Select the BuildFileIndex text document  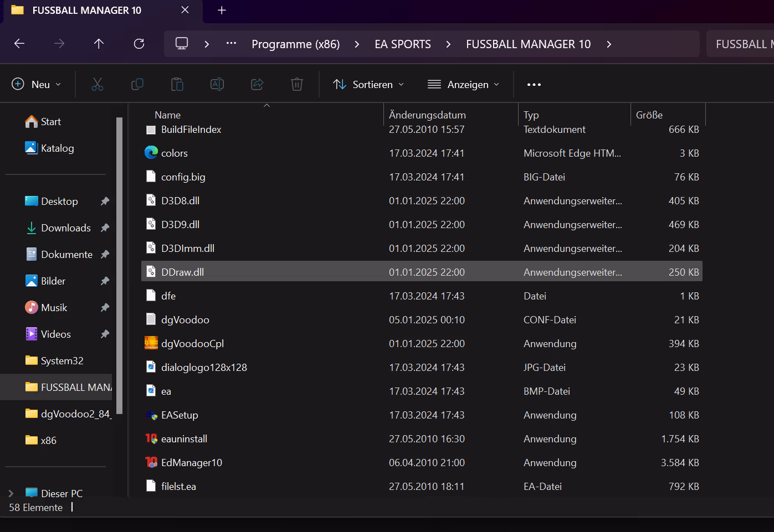click(422, 130)
